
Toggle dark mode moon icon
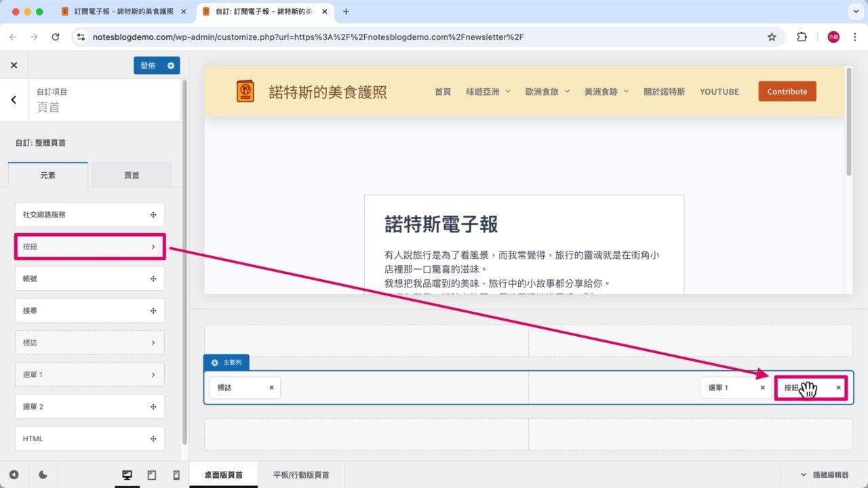[x=43, y=475]
